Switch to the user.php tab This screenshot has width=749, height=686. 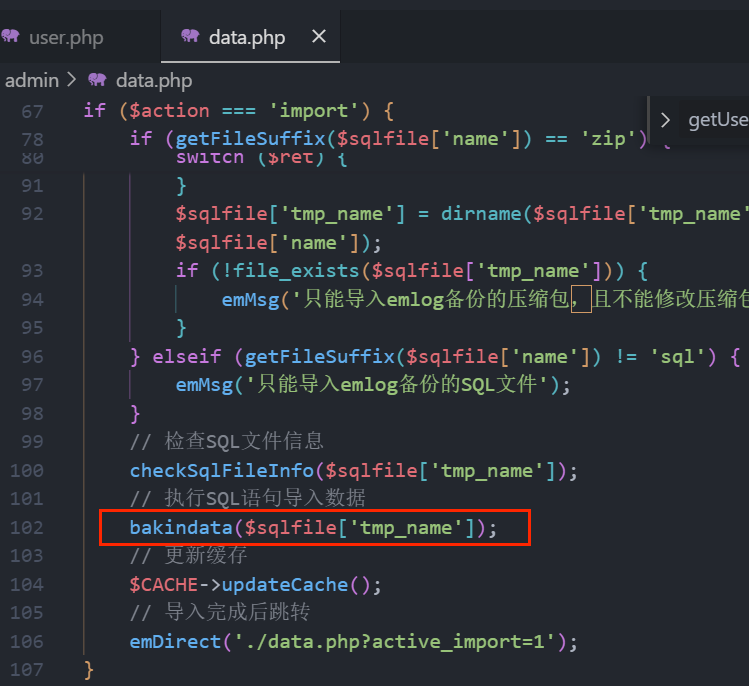pyautogui.click(x=66, y=38)
